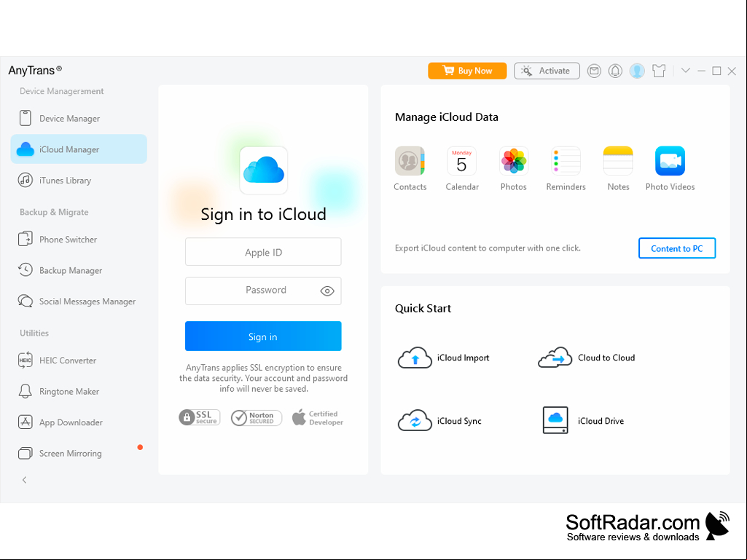The image size is (747, 560).
Task: Open the skin theme shirt icon
Action: (x=659, y=71)
